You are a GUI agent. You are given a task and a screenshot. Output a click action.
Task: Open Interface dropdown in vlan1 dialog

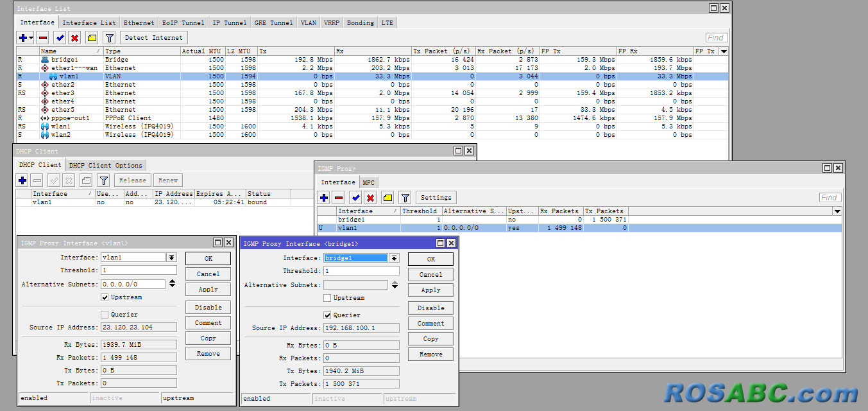pyautogui.click(x=171, y=258)
